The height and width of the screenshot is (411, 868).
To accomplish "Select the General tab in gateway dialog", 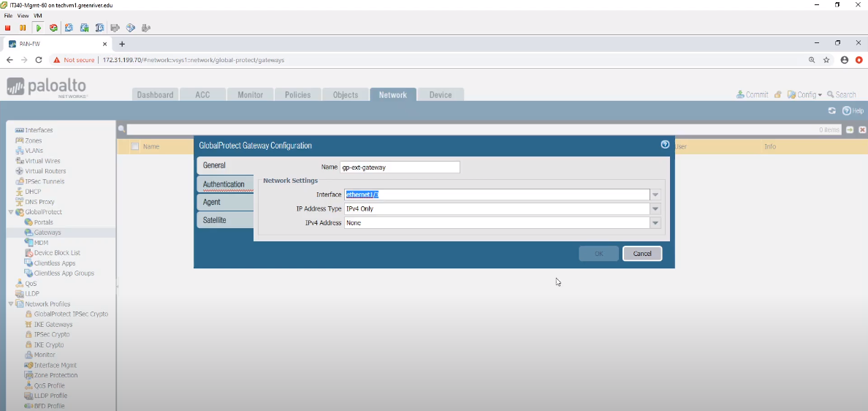I will [225, 165].
